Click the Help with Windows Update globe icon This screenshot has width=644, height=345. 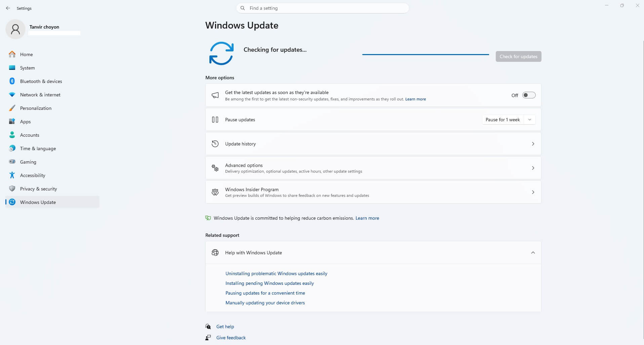tap(215, 253)
